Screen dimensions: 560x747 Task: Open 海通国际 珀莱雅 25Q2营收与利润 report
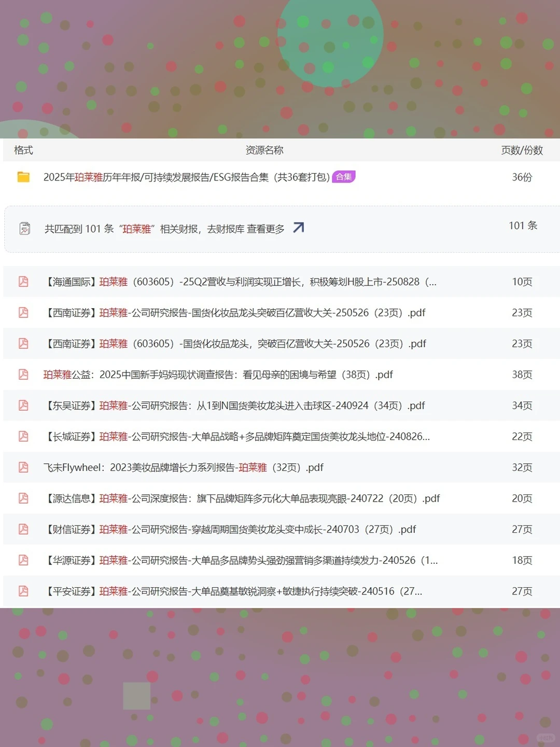[240, 282]
